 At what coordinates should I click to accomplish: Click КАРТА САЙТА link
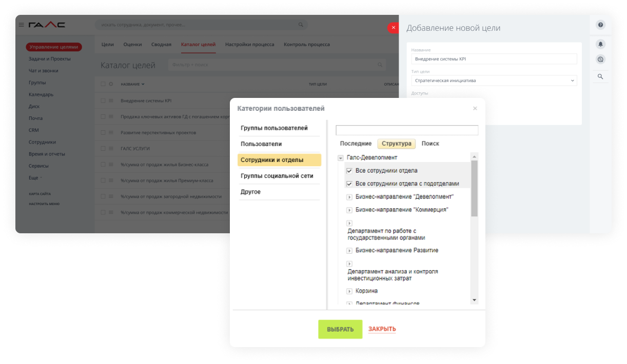(x=40, y=194)
